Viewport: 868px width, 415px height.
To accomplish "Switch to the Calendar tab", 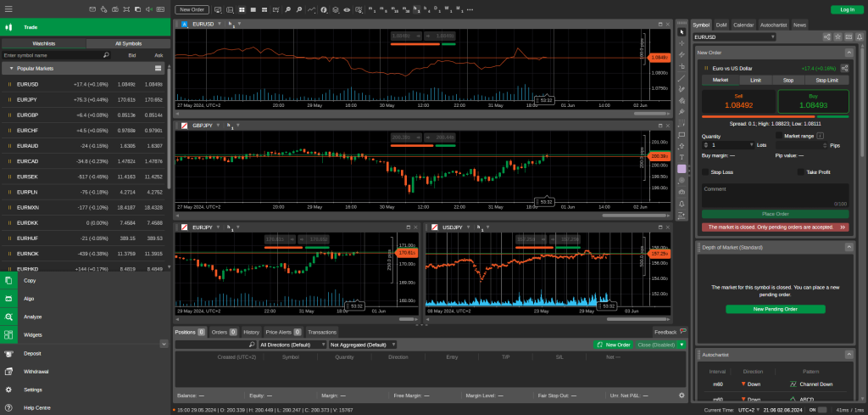I will (x=743, y=25).
